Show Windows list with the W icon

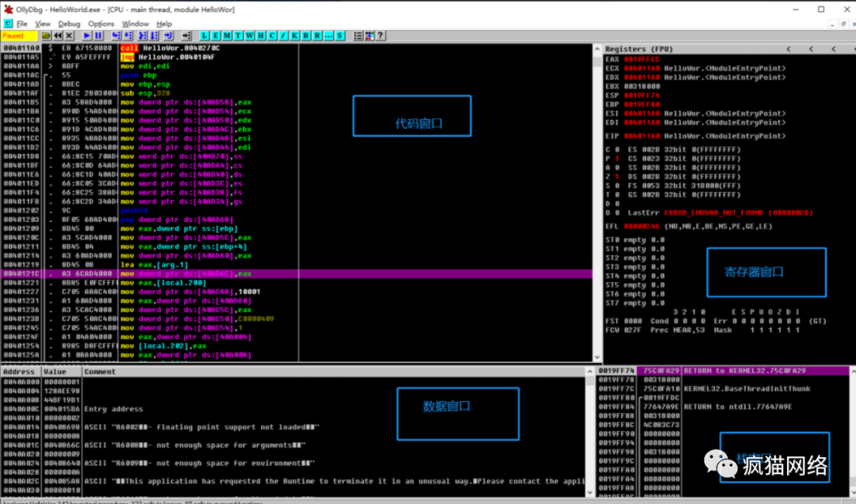coord(250,36)
